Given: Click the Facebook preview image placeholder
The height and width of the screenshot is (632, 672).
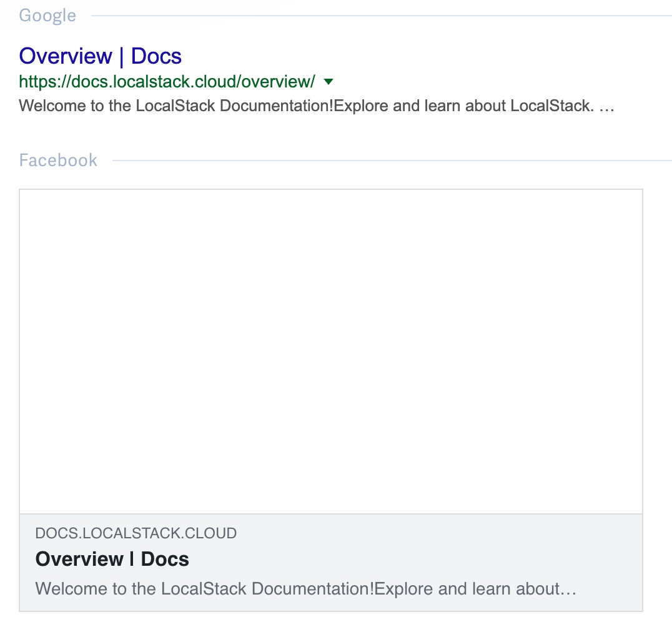Looking at the screenshot, I should pyautogui.click(x=331, y=350).
